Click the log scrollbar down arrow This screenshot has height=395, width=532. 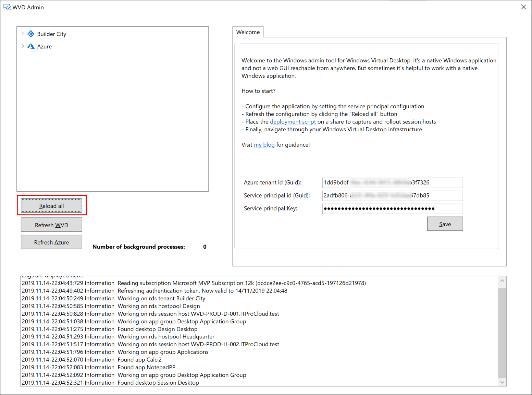tap(502, 382)
